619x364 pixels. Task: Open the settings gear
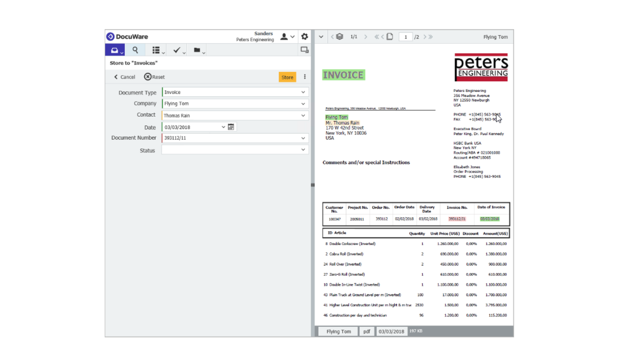304,36
